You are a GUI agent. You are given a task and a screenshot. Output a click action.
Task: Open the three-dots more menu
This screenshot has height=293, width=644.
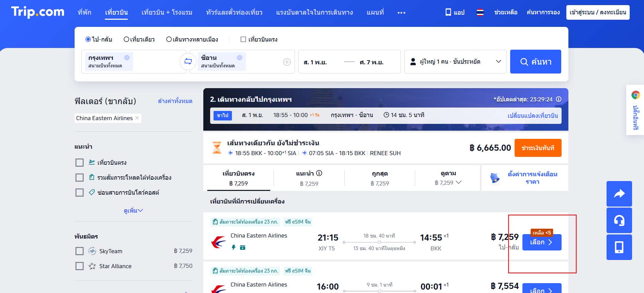402,13
